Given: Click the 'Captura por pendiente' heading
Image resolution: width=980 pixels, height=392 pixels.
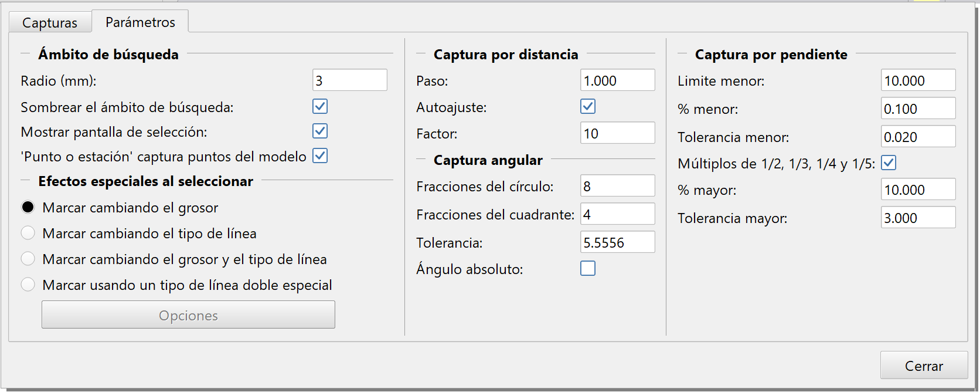Looking at the screenshot, I should [x=771, y=54].
